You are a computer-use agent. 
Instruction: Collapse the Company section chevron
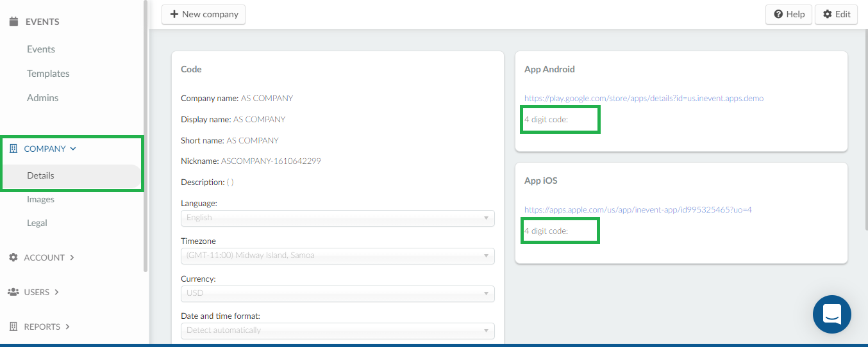[x=73, y=149]
